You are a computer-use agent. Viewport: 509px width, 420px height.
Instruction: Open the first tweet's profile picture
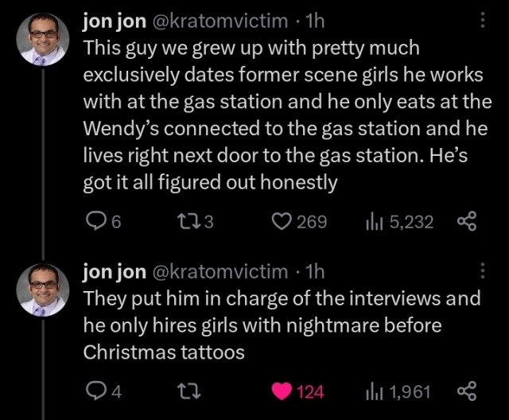click(43, 39)
